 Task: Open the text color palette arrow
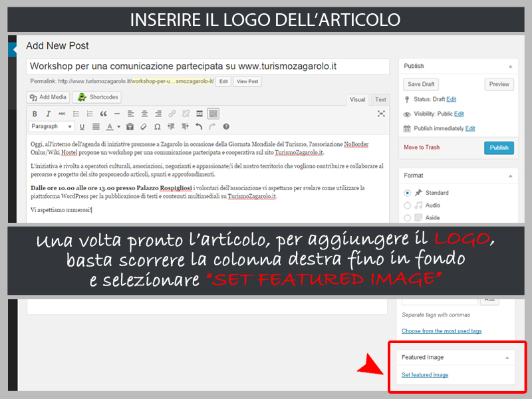point(119,127)
